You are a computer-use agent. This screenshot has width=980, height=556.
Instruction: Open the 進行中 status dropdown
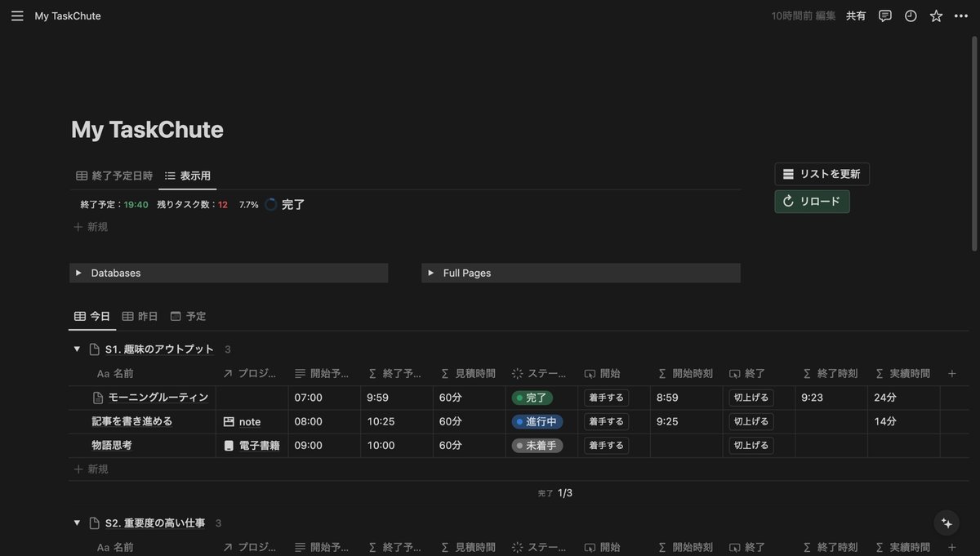click(537, 422)
